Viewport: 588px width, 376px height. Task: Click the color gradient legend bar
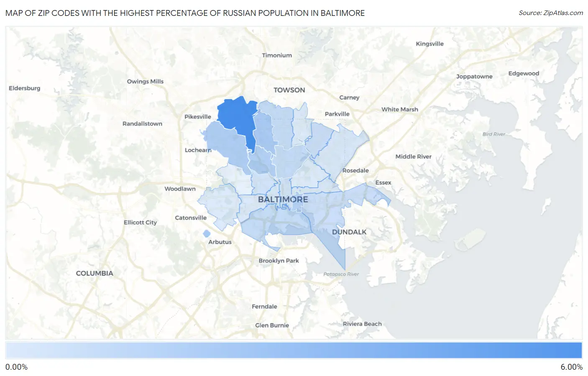coord(294,350)
